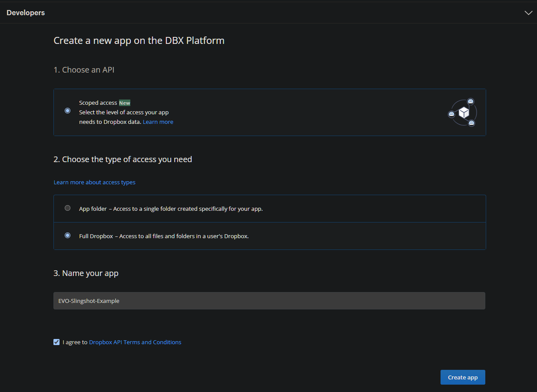Select the Scoped access radio button
The height and width of the screenshot is (392, 537).
(67, 111)
